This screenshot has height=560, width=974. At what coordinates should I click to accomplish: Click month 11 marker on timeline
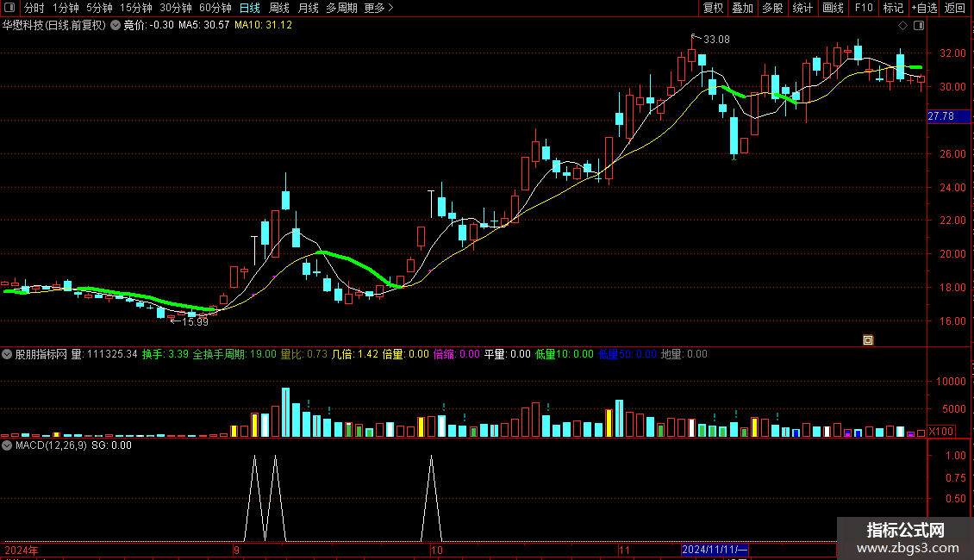pyautogui.click(x=624, y=551)
